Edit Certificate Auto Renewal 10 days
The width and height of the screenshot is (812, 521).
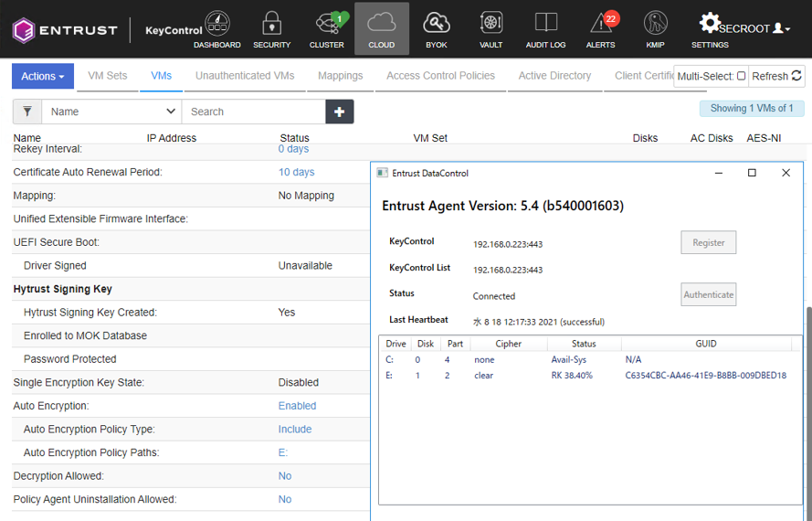[x=296, y=172]
